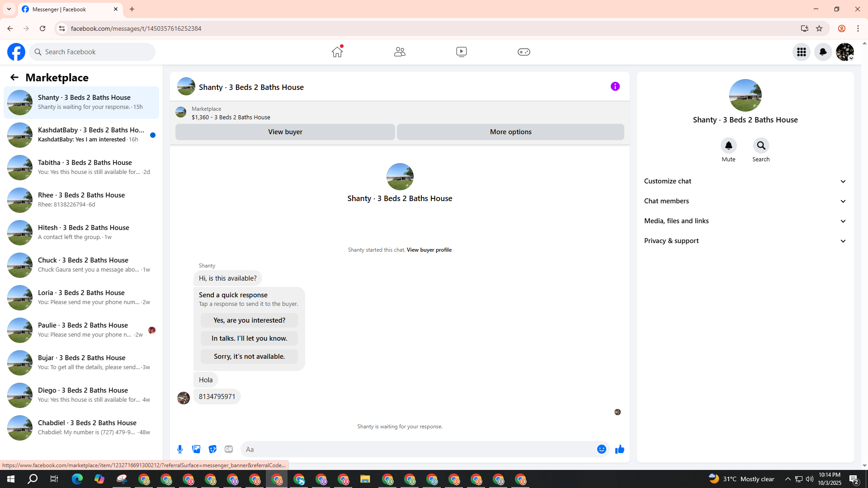Open the purple conversation information icon
Viewport: 868px width, 488px height.
point(615,86)
